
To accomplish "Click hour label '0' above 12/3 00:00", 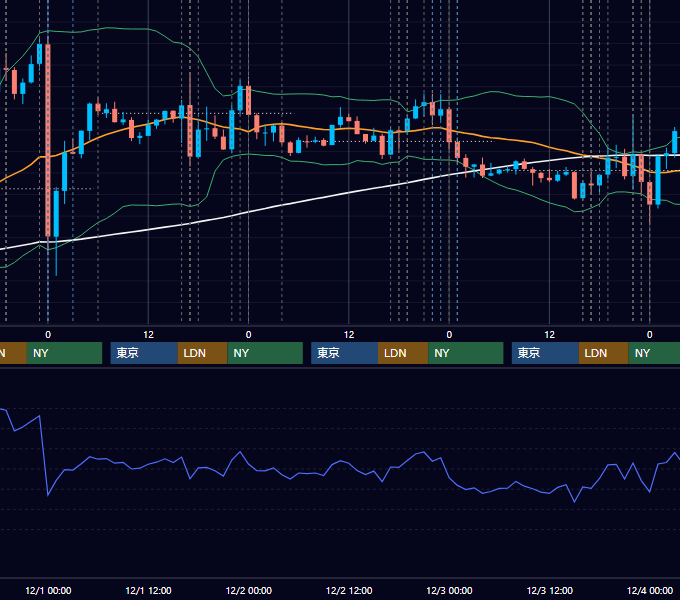I will [x=449, y=335].
